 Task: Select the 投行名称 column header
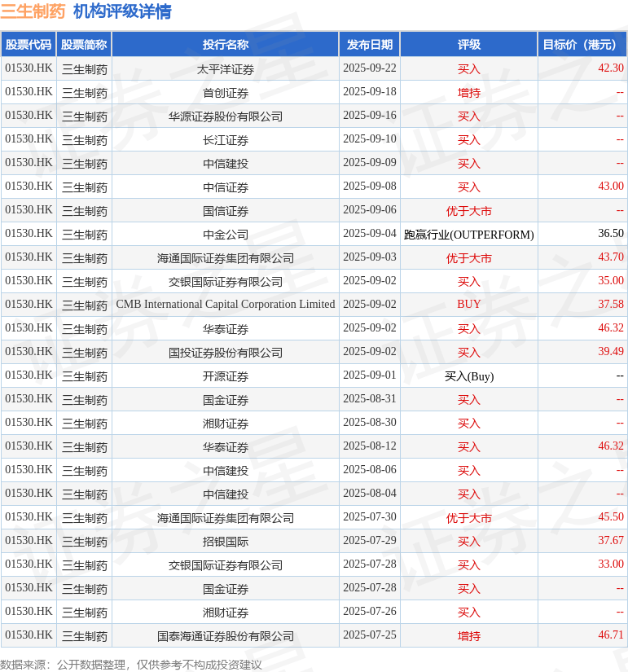point(226,45)
